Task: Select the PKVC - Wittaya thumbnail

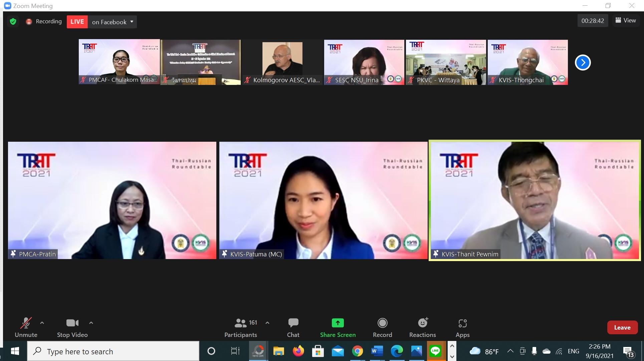Action: [446, 62]
